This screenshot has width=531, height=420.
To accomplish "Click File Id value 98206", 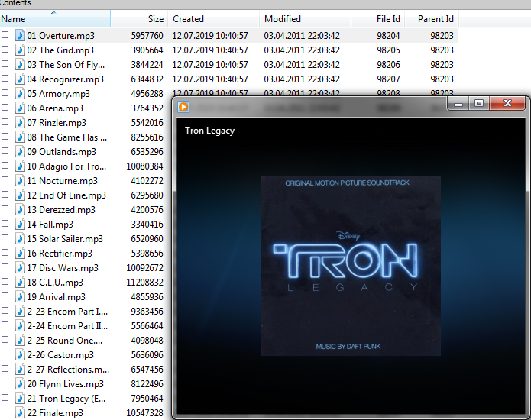I will pos(388,65).
